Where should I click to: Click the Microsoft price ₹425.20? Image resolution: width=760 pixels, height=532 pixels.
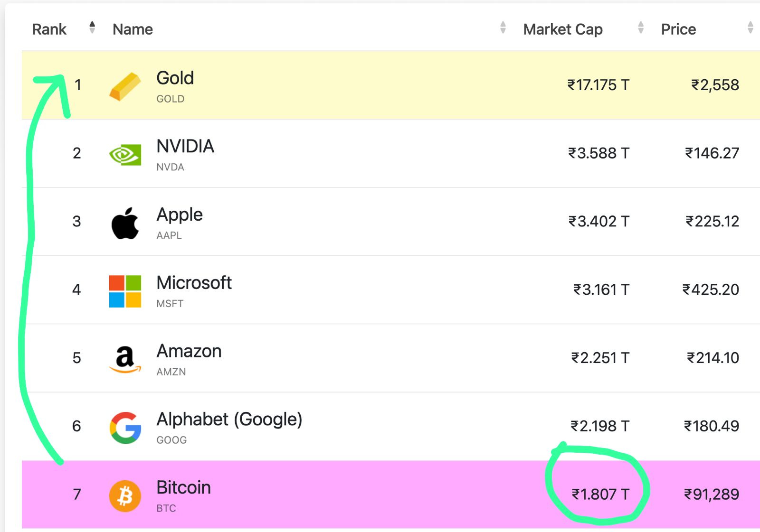click(711, 289)
